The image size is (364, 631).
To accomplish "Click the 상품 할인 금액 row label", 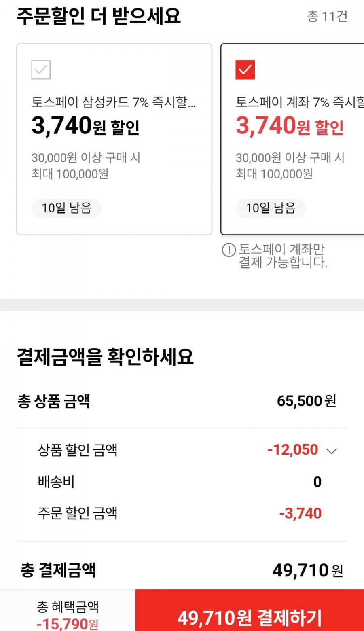I will [78, 450].
